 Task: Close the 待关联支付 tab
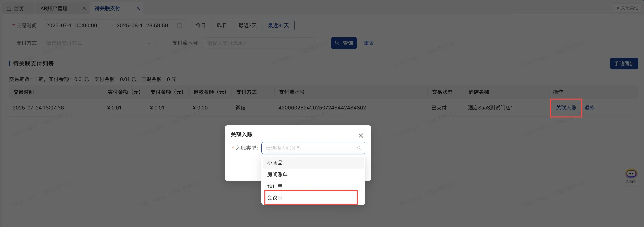(x=138, y=8)
